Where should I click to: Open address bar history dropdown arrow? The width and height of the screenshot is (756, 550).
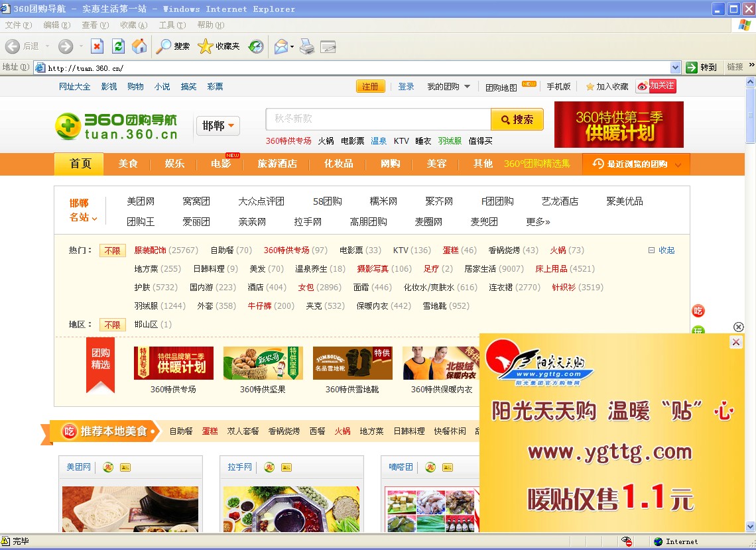tap(676, 68)
